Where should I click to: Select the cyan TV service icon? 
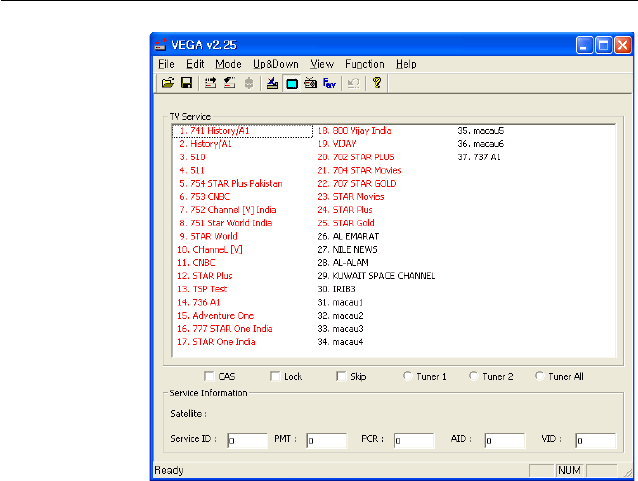pos(291,84)
